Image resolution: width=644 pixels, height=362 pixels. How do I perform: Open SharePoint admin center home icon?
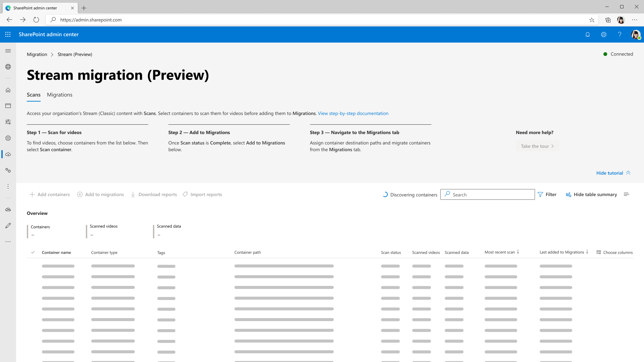(8, 90)
